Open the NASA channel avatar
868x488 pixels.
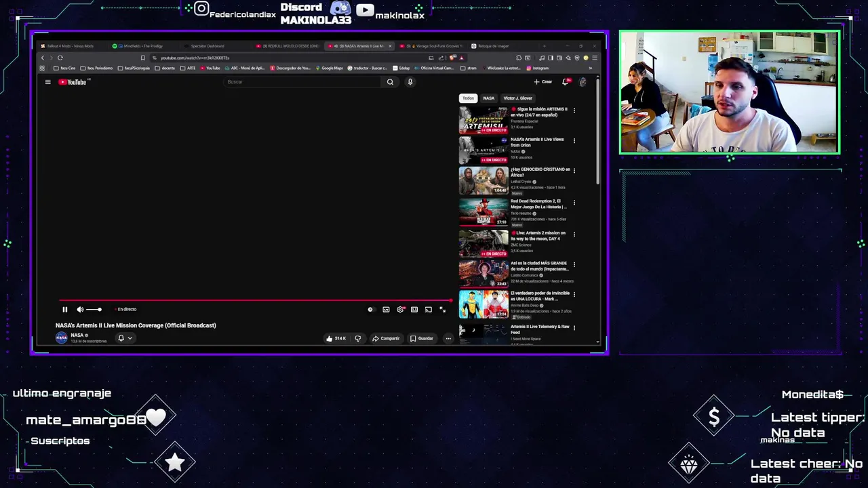(x=62, y=338)
